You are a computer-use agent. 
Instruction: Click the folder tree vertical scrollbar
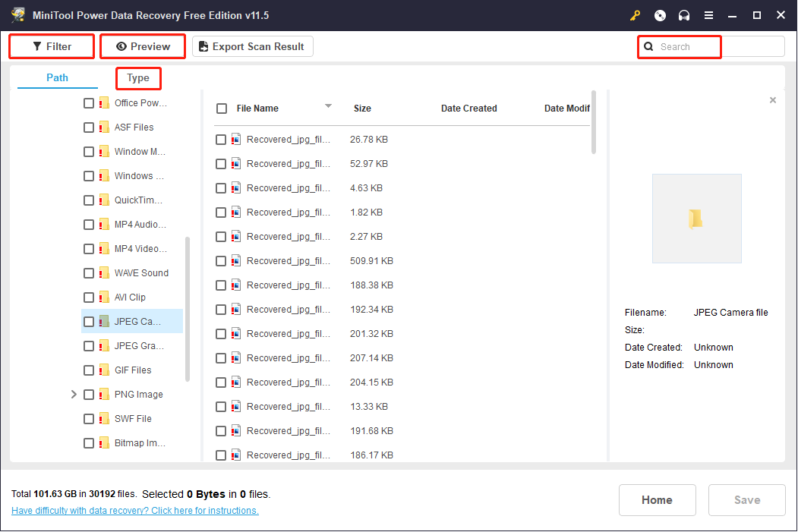coord(188,309)
